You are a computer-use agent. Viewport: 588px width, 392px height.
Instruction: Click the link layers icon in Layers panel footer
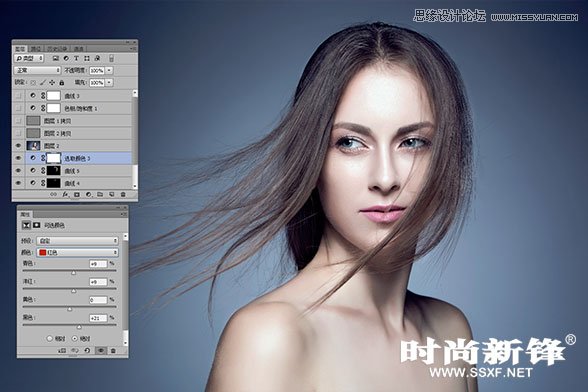tap(54, 194)
